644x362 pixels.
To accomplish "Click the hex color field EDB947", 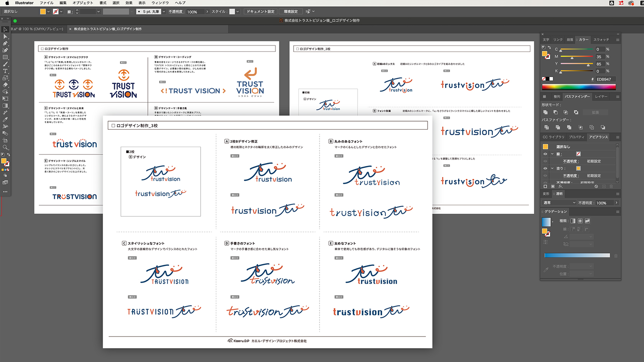I will coord(605,79).
